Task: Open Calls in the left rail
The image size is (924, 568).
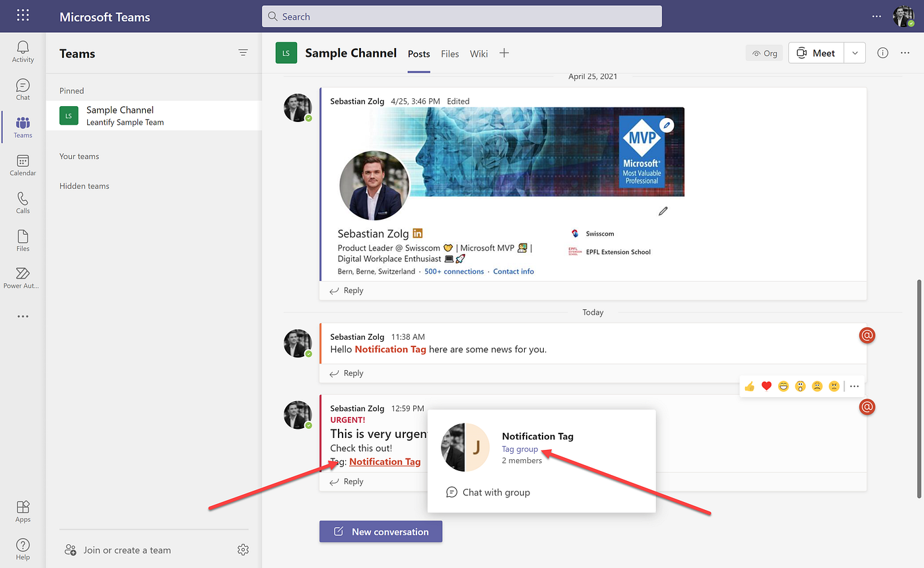Action: [x=23, y=203]
